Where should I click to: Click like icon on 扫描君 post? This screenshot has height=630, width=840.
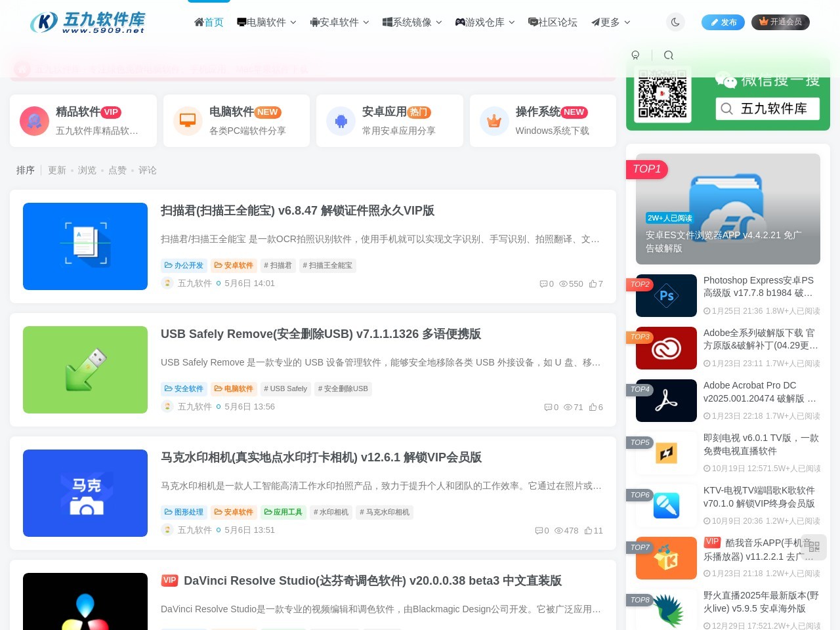(x=593, y=283)
